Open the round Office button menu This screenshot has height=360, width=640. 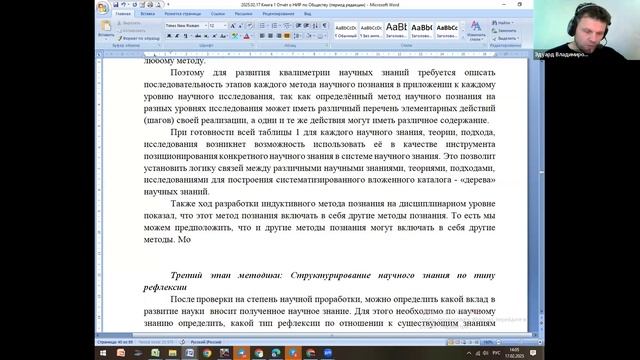102,7
